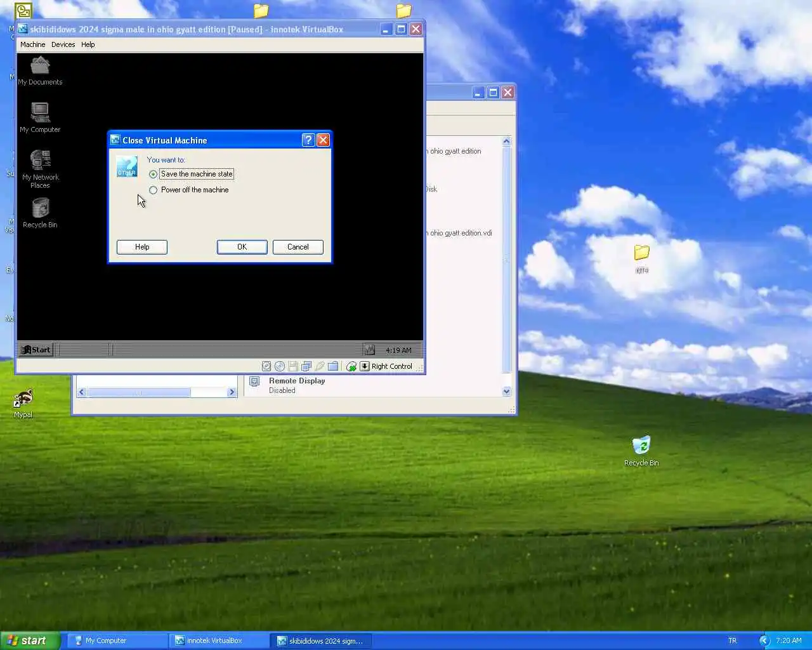Open Help in the Close Virtual Machine dialog
The image size is (812, 650).
tap(142, 247)
